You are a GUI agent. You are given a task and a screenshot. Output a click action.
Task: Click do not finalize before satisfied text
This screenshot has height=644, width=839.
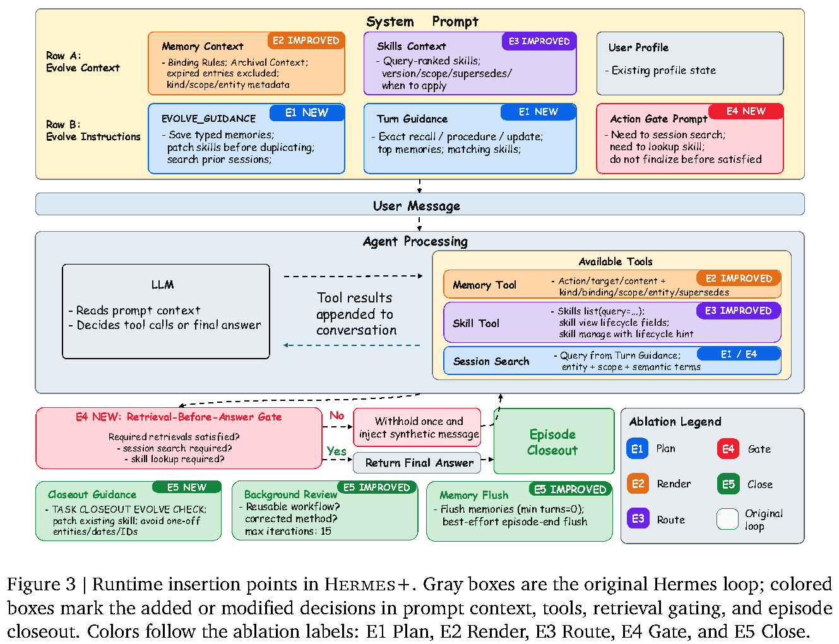click(686, 159)
